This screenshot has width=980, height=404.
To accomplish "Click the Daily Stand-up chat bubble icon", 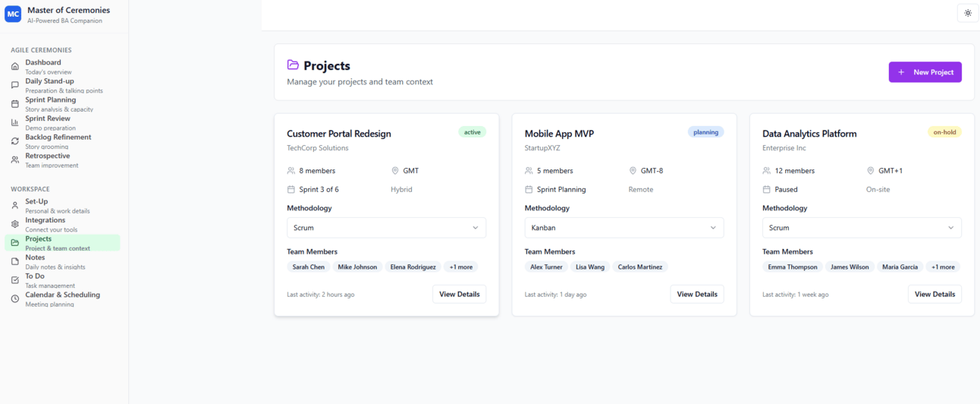I will pyautogui.click(x=15, y=85).
